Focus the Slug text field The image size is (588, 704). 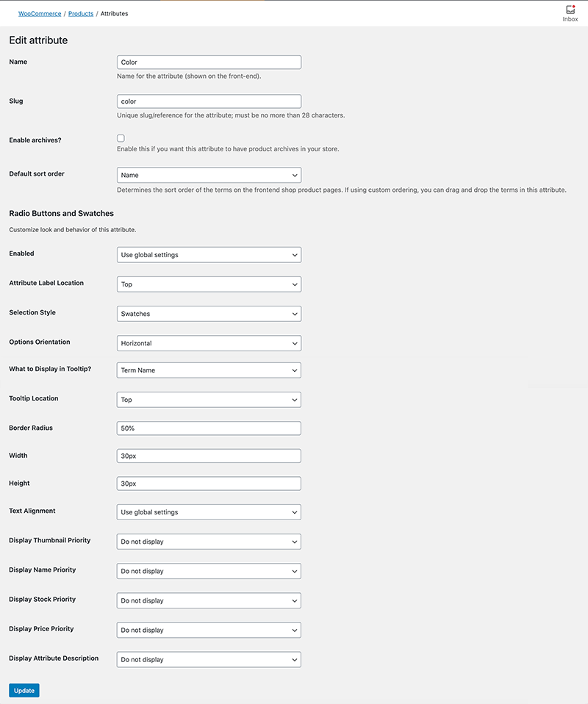click(x=209, y=101)
